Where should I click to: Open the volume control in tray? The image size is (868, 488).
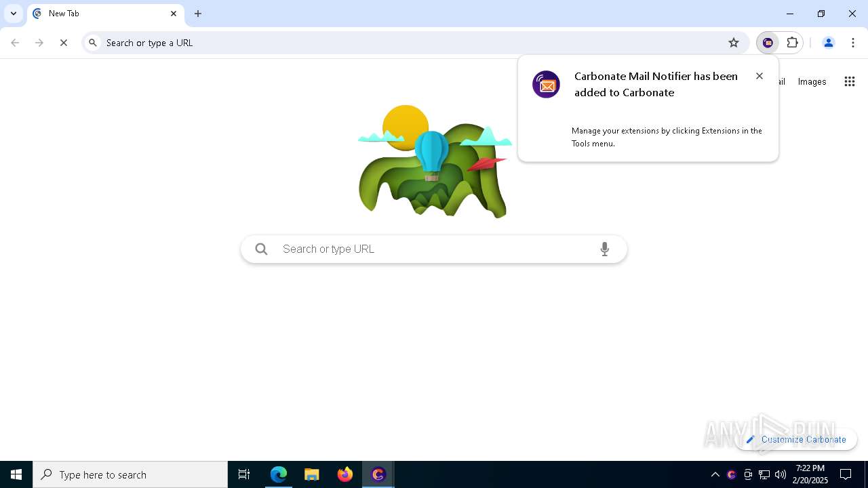coord(781,474)
